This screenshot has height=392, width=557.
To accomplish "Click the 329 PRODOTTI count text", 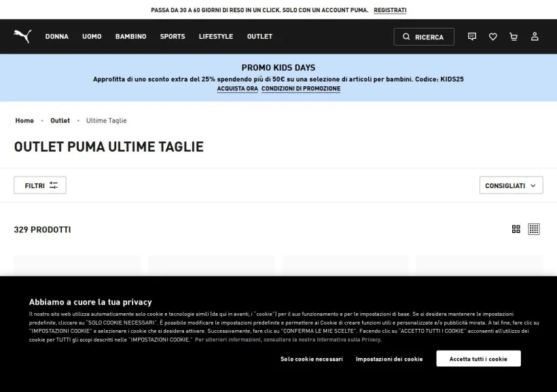I will click(x=42, y=230).
